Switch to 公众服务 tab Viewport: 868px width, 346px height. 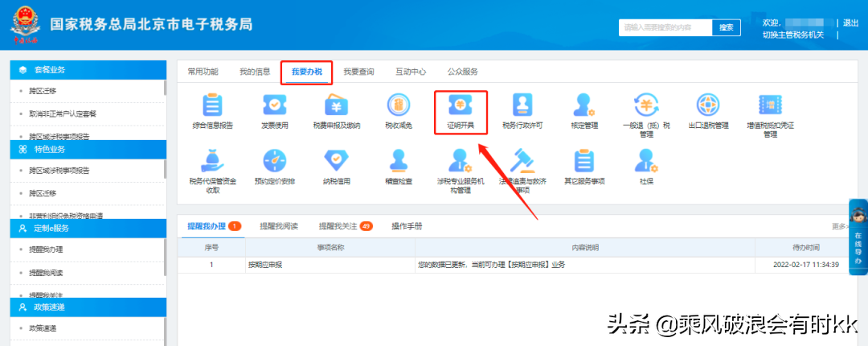[462, 72]
